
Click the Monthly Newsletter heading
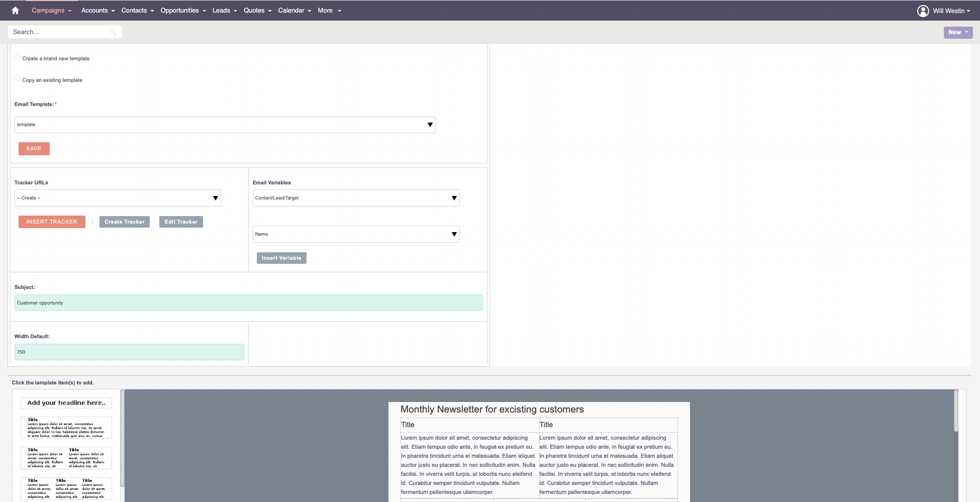(492, 410)
